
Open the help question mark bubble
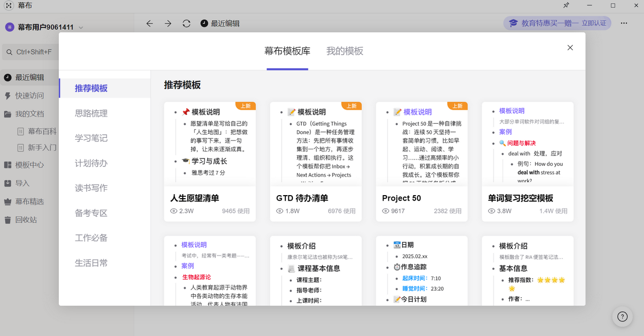pyautogui.click(x=622, y=316)
